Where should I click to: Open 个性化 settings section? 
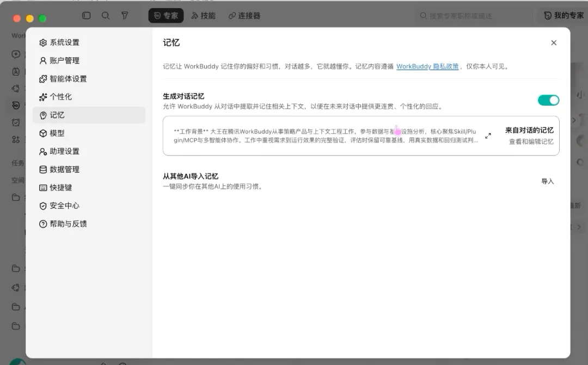[89, 97]
